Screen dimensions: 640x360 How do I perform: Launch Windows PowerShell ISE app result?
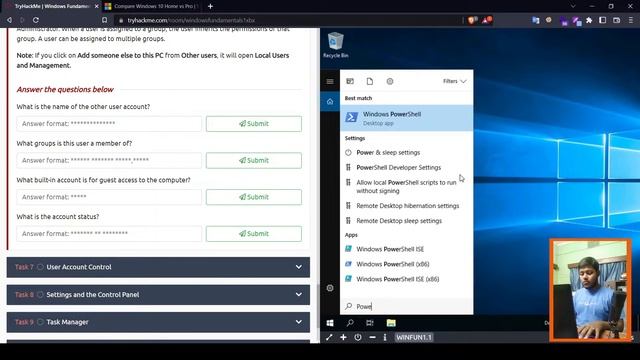point(407,249)
